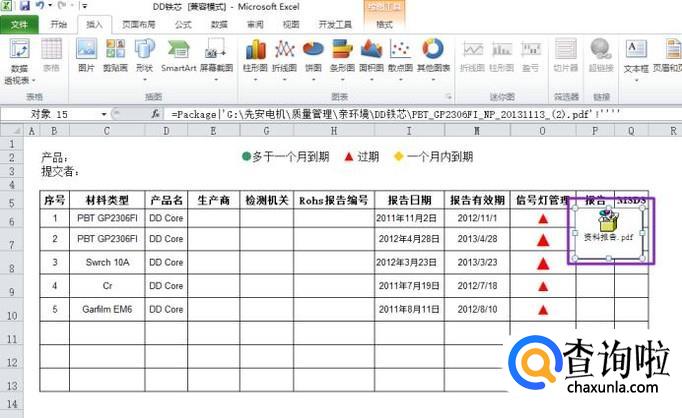Click the red triangle in row 5 (2012/8/10)
Viewport: 682px width, 418px height.
tap(543, 310)
